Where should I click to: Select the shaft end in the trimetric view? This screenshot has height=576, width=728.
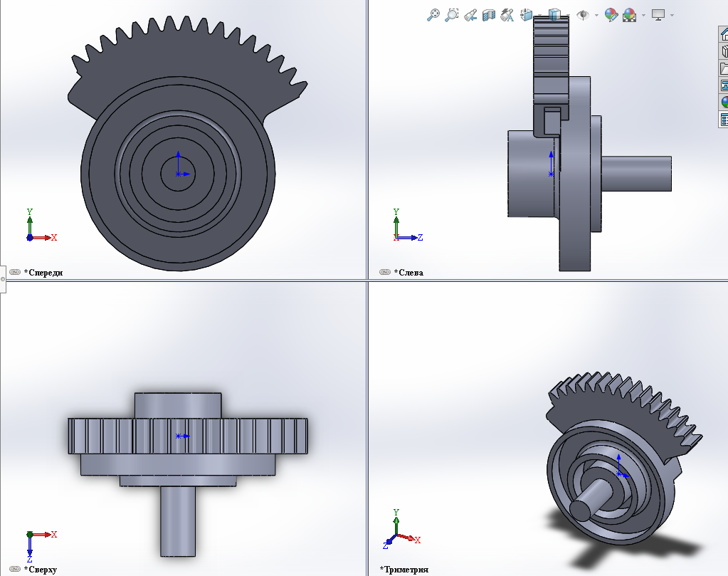point(580,510)
